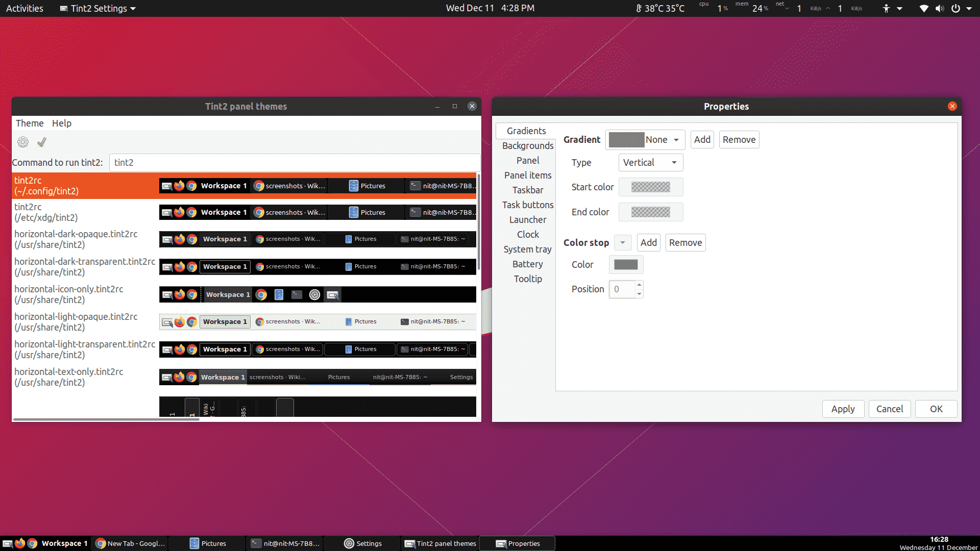Switch to the Backgrounds tab

527,146
